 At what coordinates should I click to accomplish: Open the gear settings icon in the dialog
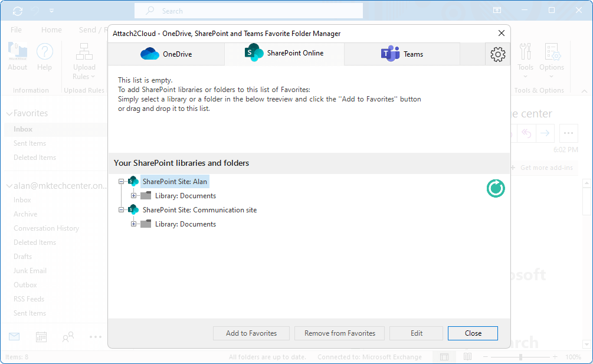tap(497, 54)
